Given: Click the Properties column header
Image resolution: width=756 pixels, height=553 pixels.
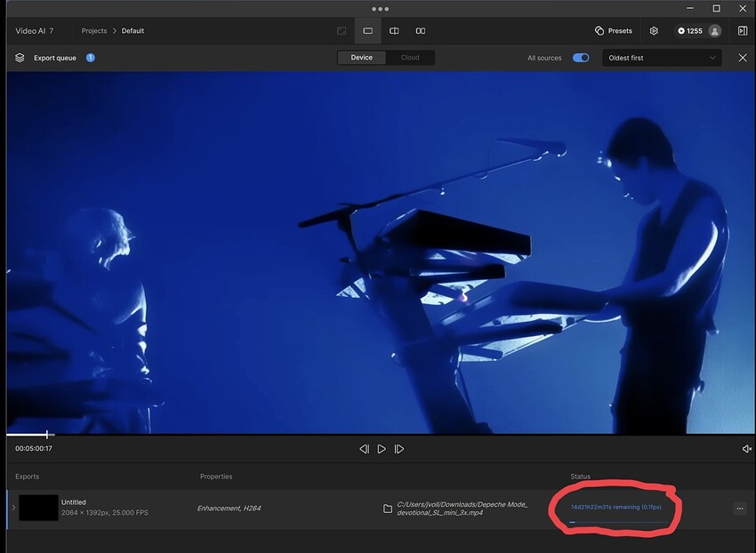Looking at the screenshot, I should tap(216, 477).
